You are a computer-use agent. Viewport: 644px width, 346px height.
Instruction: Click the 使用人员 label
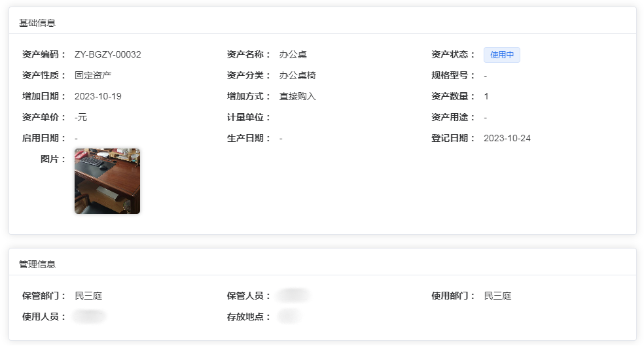(x=44, y=317)
